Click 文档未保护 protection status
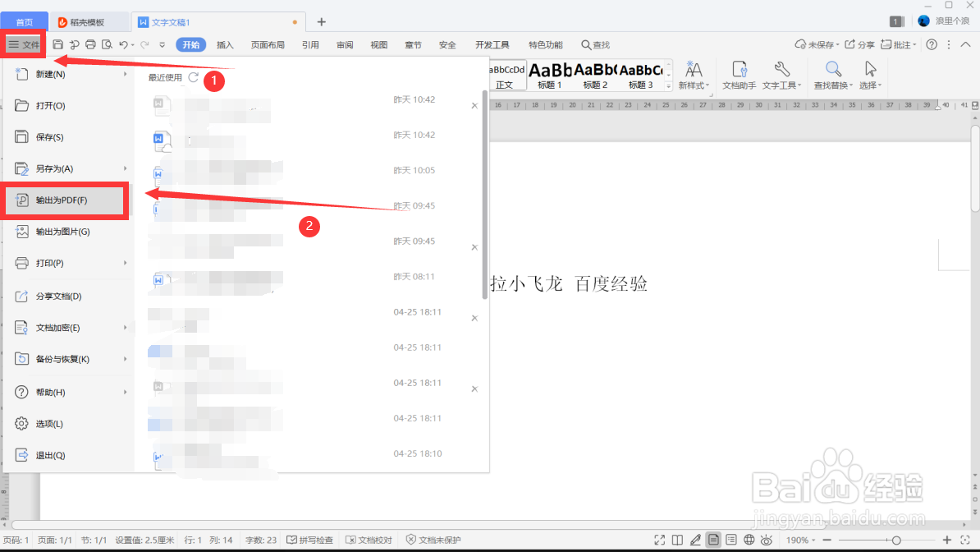The width and height of the screenshot is (980, 552). [x=433, y=540]
